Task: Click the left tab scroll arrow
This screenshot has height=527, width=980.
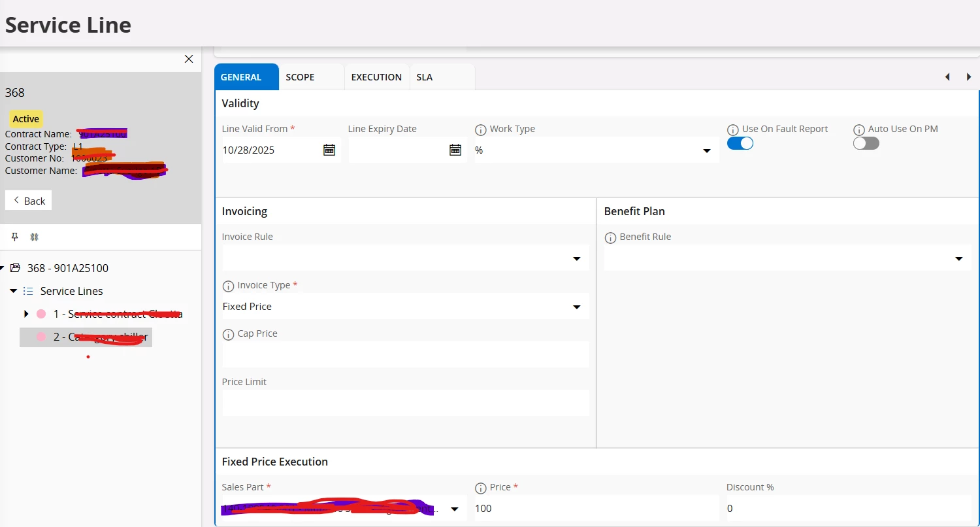Action: click(x=947, y=77)
